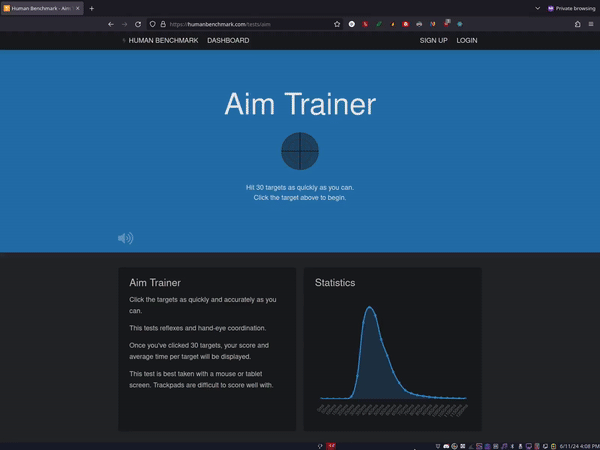This screenshot has height=450, width=600.
Task: Reload the current page
Action: (x=138, y=24)
